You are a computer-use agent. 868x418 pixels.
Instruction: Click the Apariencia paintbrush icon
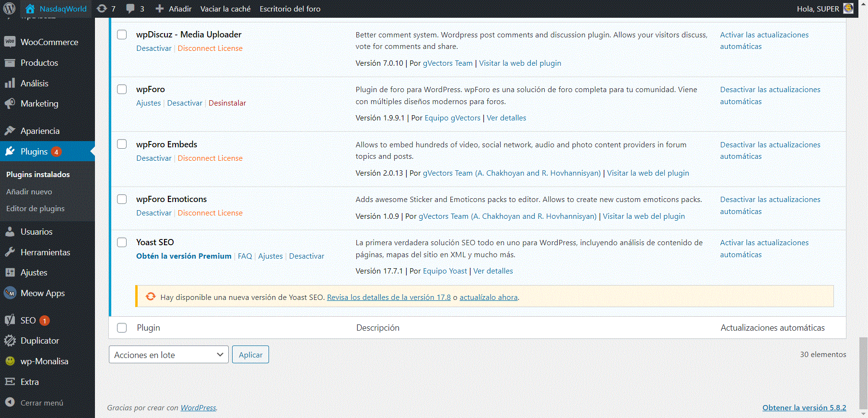10,131
